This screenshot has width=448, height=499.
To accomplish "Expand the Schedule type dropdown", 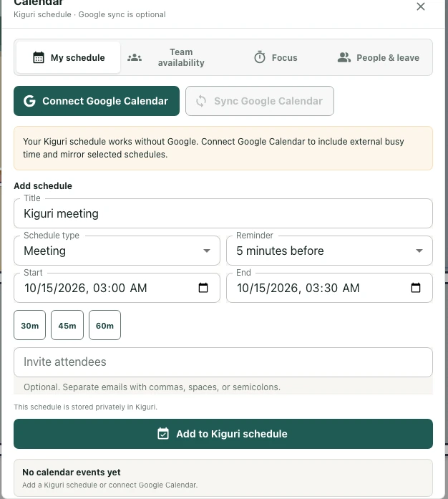I will [x=117, y=251].
